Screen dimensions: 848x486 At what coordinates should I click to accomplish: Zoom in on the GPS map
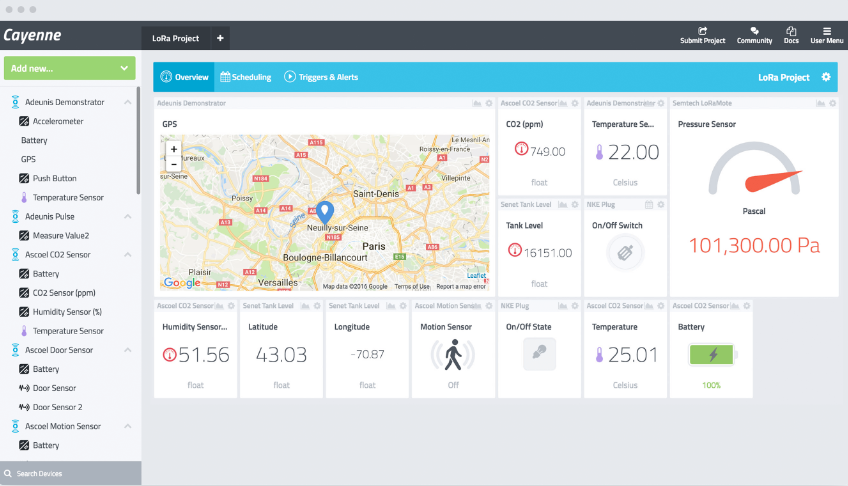174,149
